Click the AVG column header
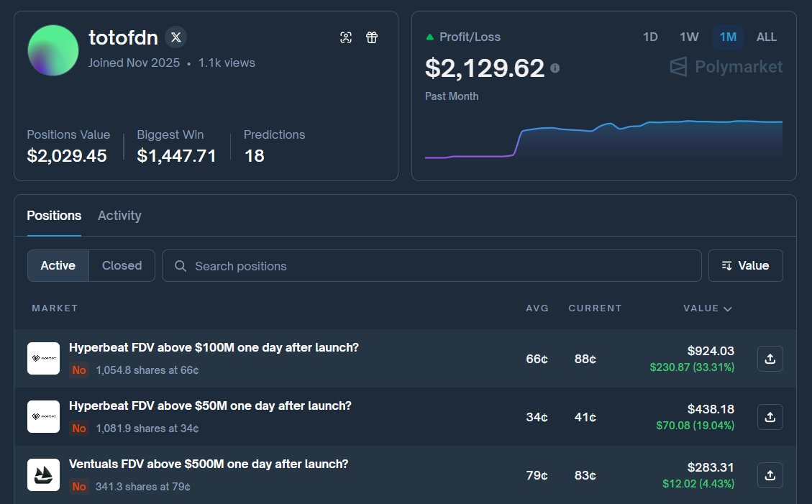The image size is (812, 504). click(537, 308)
